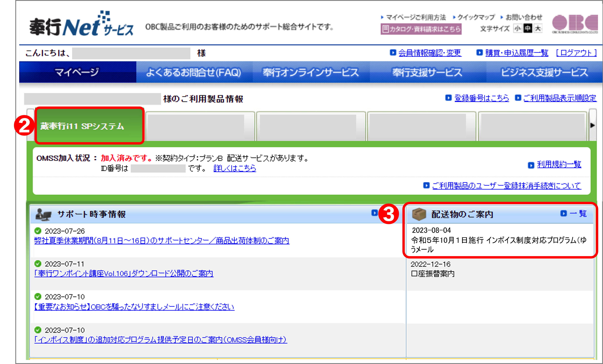Click arrow icon beside 会員情報確認・変更
The height and width of the screenshot is (364, 603).
pyautogui.click(x=393, y=52)
